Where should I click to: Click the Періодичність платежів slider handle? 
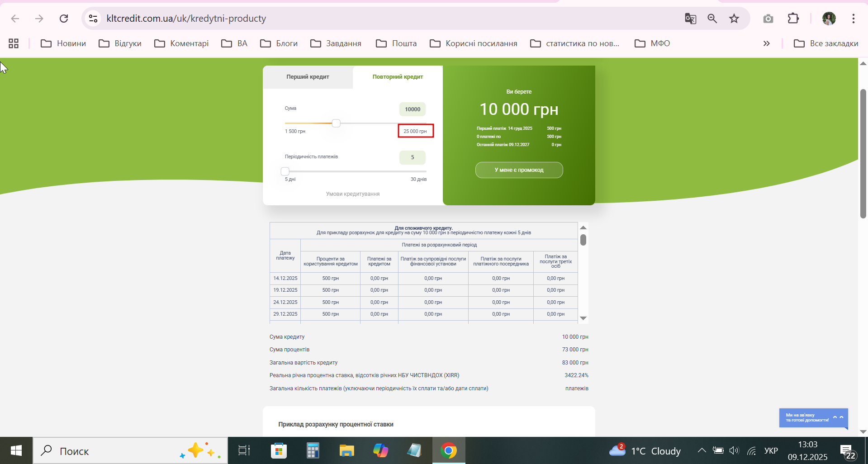[285, 171]
